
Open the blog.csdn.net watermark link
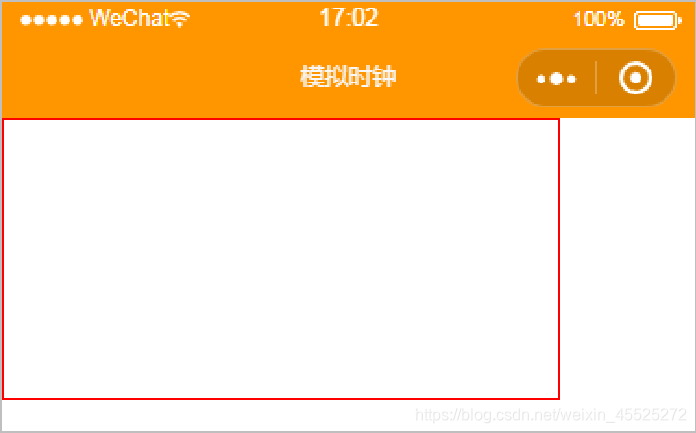[x=551, y=415]
